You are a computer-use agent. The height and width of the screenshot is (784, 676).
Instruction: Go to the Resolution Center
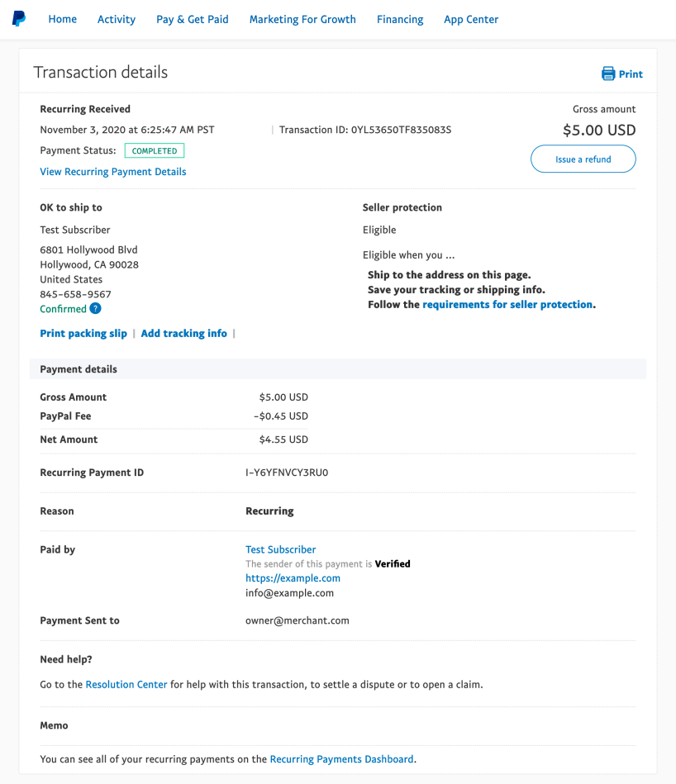pos(126,685)
